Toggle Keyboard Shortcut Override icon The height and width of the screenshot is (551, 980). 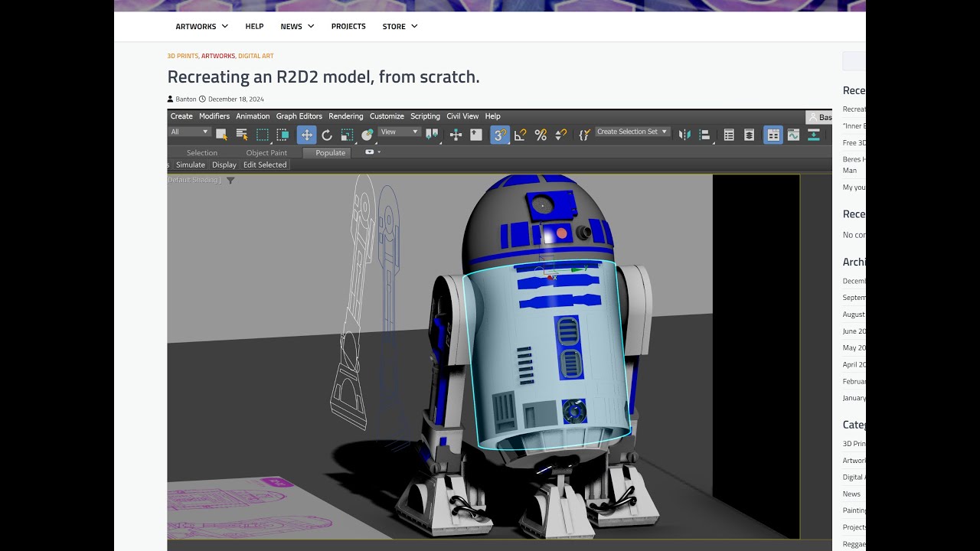coord(476,135)
